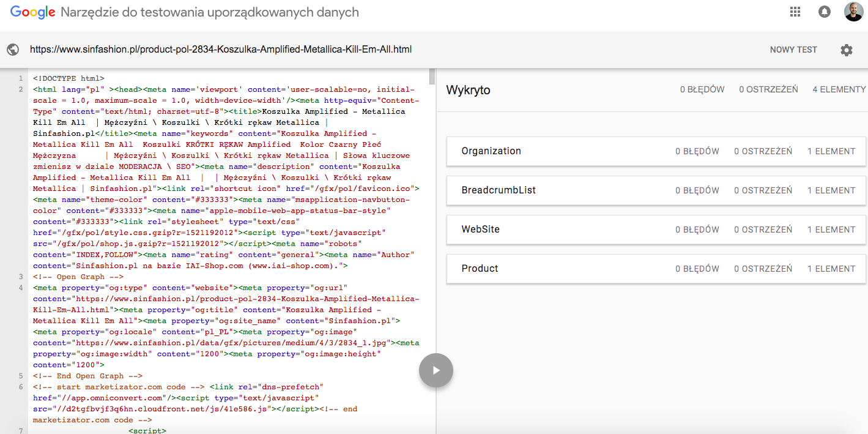Click 0 OSTRZEŻEŃ in the WebSite row
Screen dimensions: 868x434
coord(763,230)
